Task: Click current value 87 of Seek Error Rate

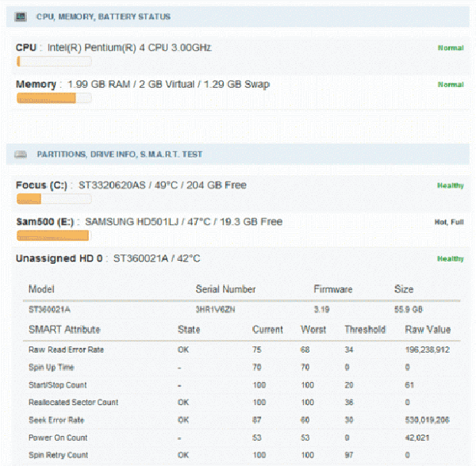Action: tap(257, 420)
